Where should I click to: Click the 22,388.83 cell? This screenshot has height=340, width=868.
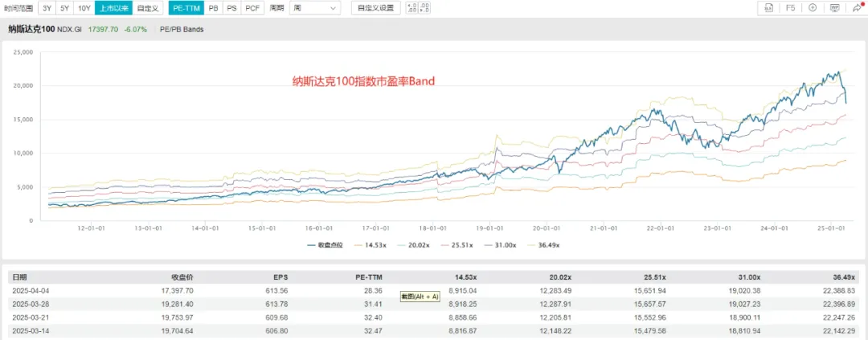point(839,290)
